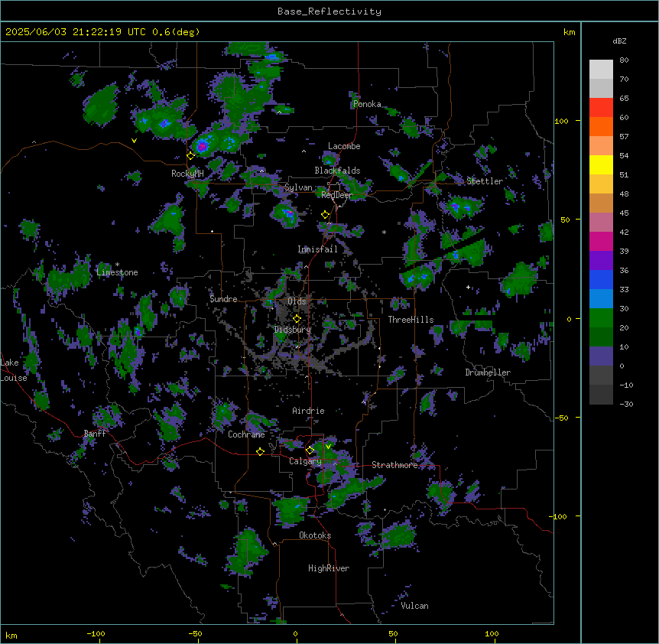Click the Okotoks label
This screenshot has width=659, height=644.
[315, 535]
